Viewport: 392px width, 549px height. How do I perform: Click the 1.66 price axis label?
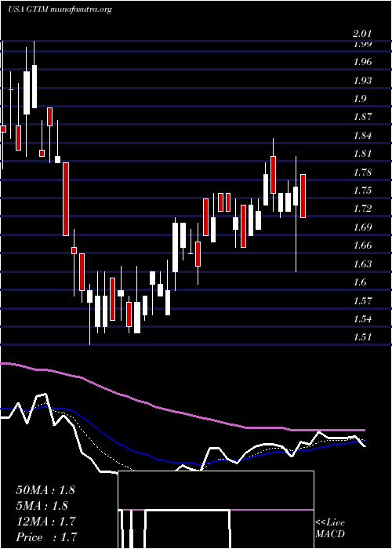pyautogui.click(x=361, y=245)
